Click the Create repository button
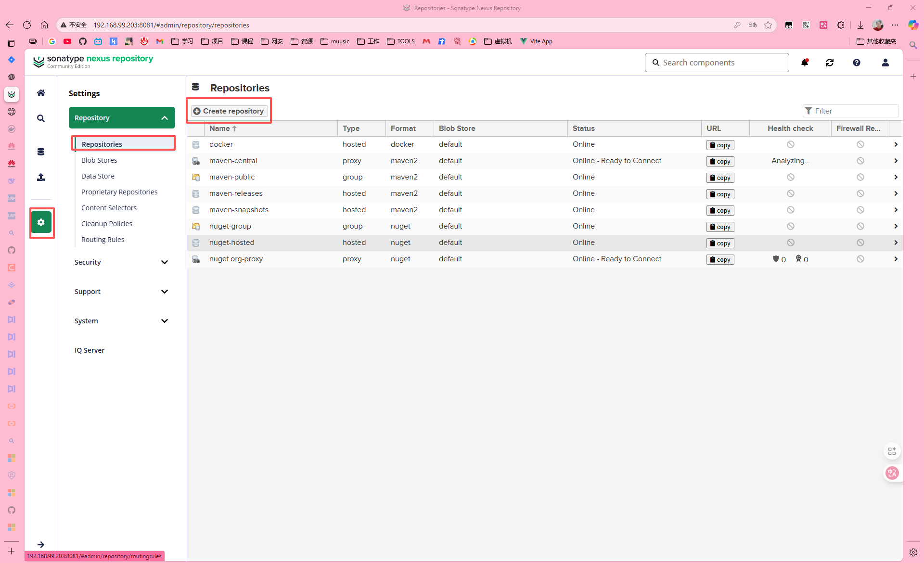Screen dimensions: 924x563 click(229, 111)
